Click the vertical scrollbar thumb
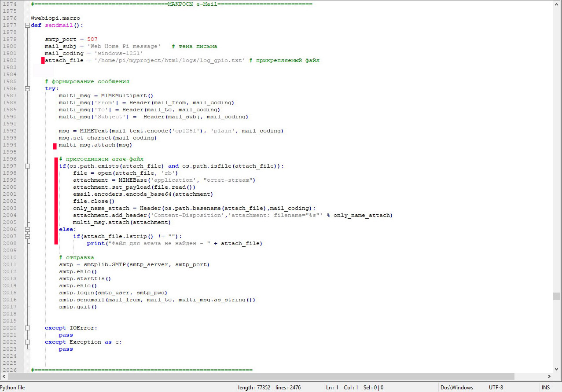Viewport: 562px width, 392px height. coord(556,296)
